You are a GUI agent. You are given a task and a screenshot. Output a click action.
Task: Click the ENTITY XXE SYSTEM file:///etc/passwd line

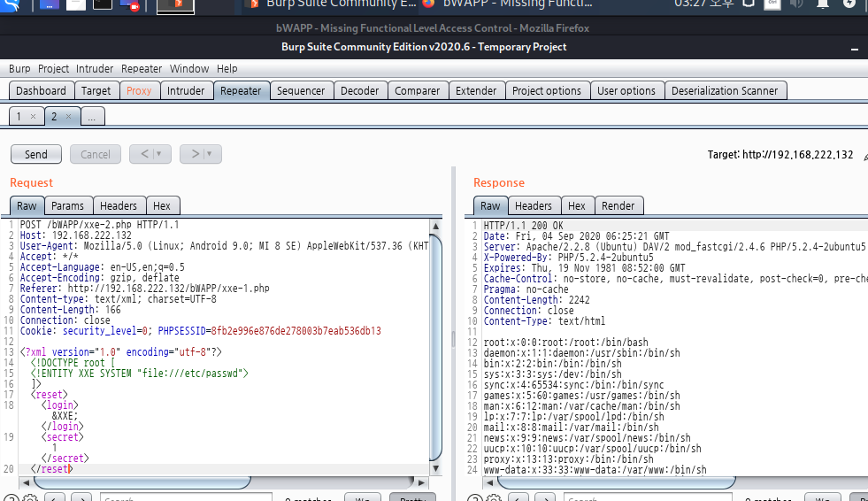[x=140, y=374]
